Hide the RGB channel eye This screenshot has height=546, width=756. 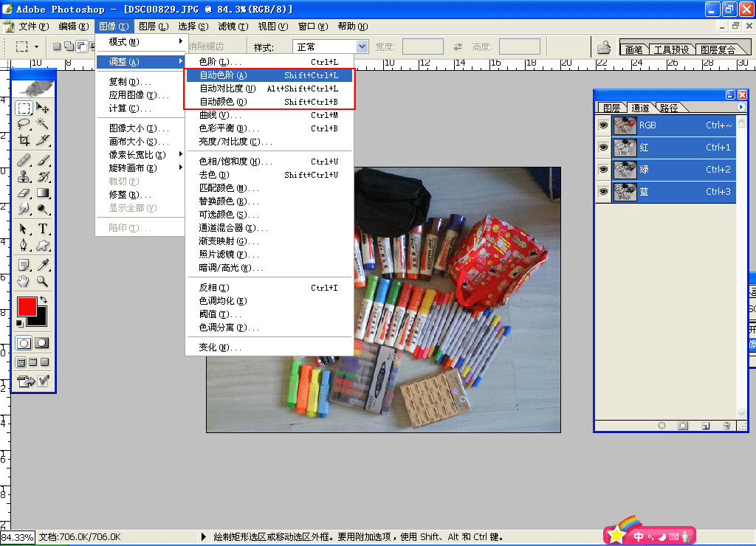[x=603, y=125]
